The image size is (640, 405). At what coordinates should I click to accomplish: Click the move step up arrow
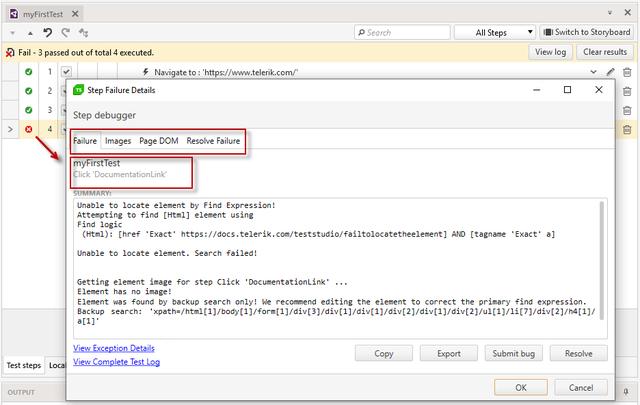(x=30, y=33)
